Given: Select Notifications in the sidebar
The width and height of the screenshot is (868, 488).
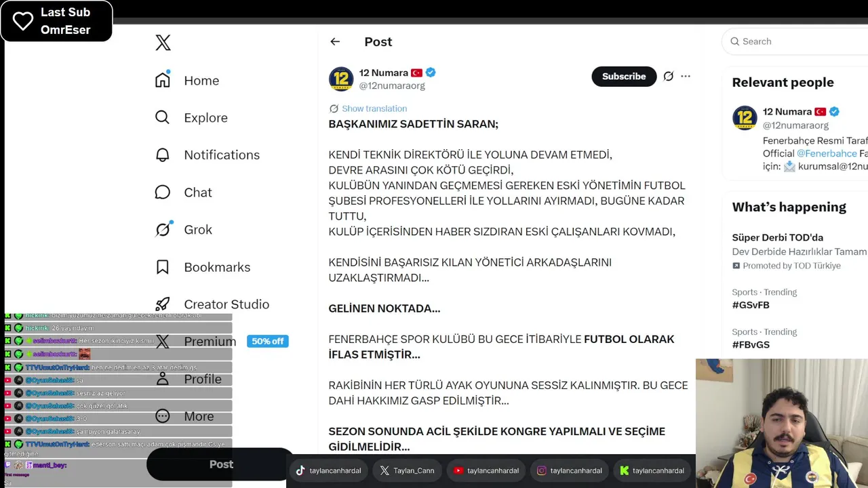Looking at the screenshot, I should click(222, 155).
